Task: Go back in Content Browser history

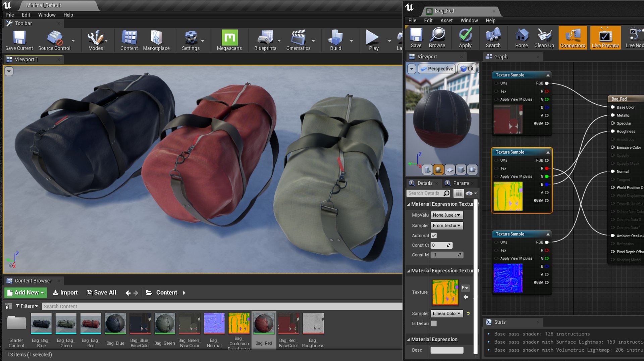Action: pos(128,293)
